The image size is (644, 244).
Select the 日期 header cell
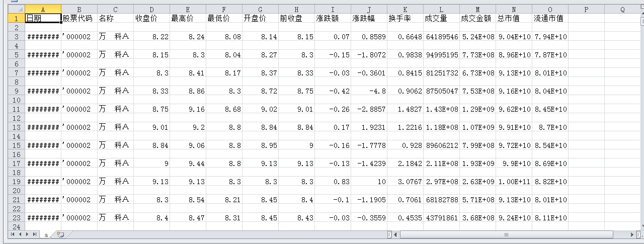click(43, 18)
